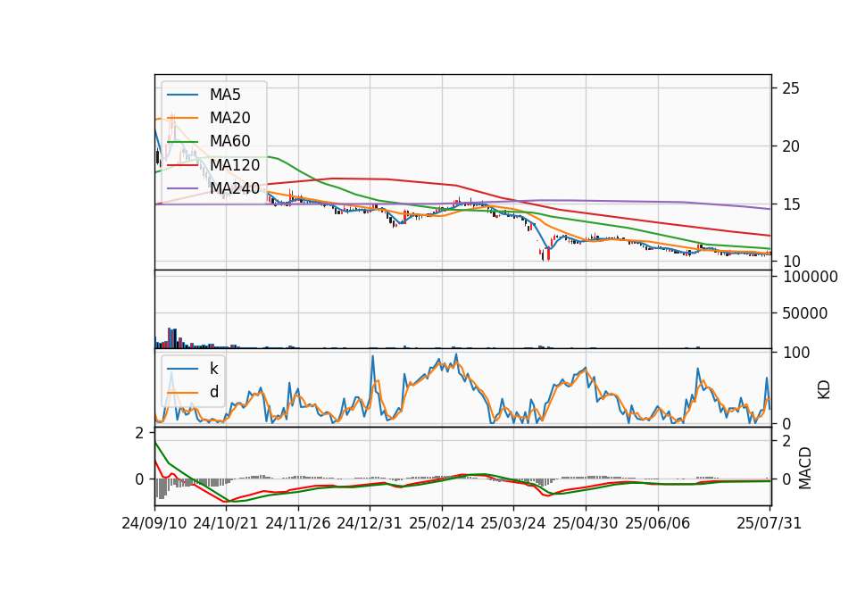Image resolution: width=857 pixels, height=616 pixels.
Task: Click the red MA120 line sample in legend
Action: 182,165
